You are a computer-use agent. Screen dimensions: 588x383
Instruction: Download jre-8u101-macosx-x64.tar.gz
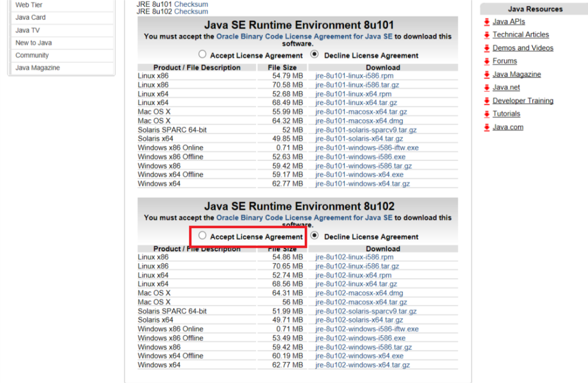pos(361,112)
